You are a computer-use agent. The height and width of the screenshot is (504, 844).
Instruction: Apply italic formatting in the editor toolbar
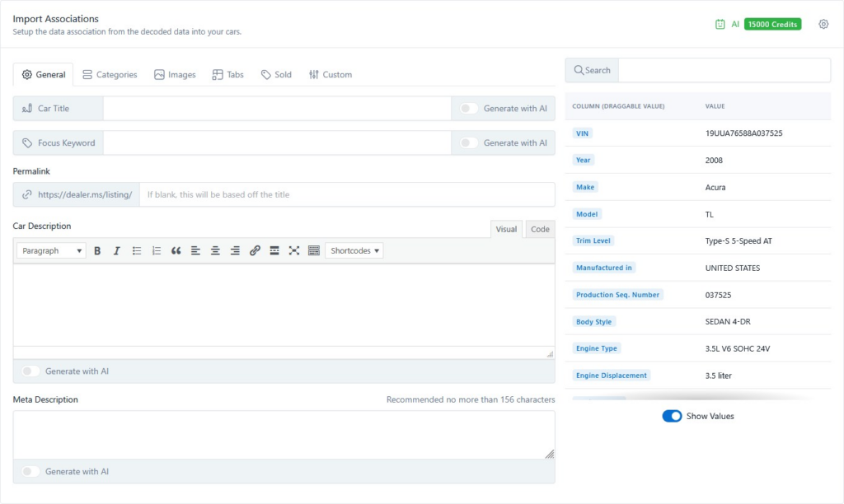(117, 250)
